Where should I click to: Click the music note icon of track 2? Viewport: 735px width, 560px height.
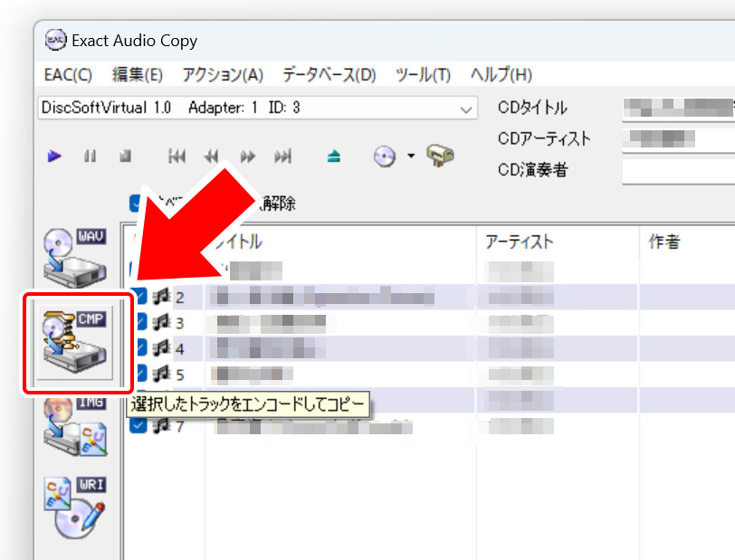click(161, 297)
